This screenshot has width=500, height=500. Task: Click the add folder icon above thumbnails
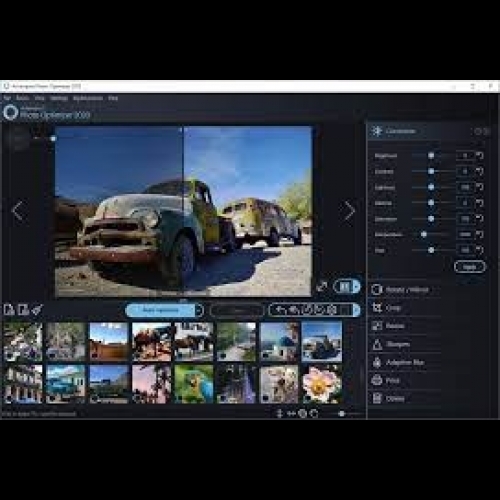(23, 310)
